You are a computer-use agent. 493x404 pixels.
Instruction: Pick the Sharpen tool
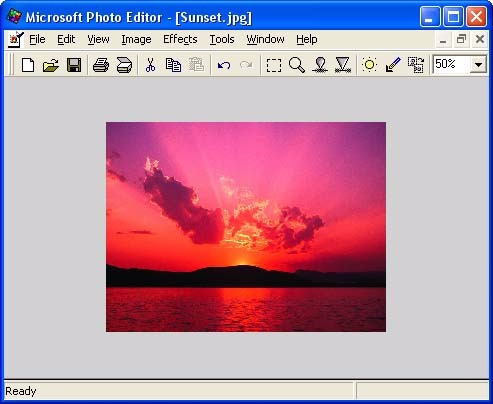(342, 65)
